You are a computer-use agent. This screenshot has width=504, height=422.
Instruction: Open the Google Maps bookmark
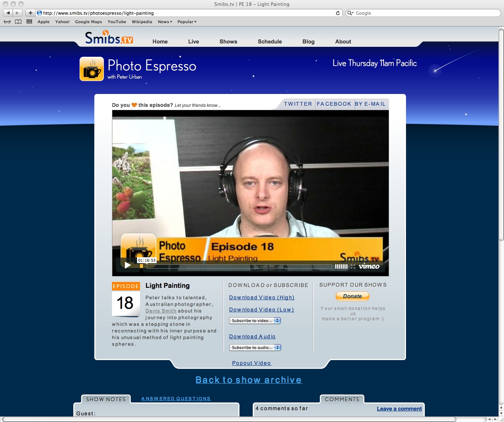tap(88, 22)
